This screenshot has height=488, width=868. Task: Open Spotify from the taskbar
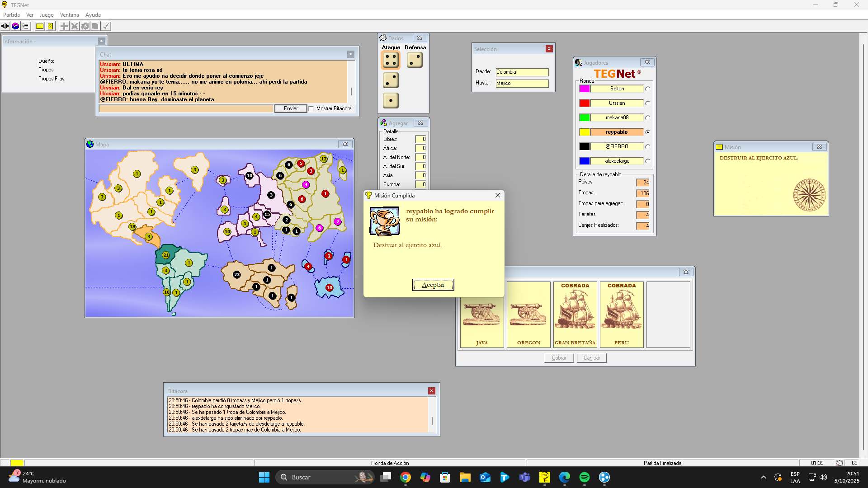(584, 477)
